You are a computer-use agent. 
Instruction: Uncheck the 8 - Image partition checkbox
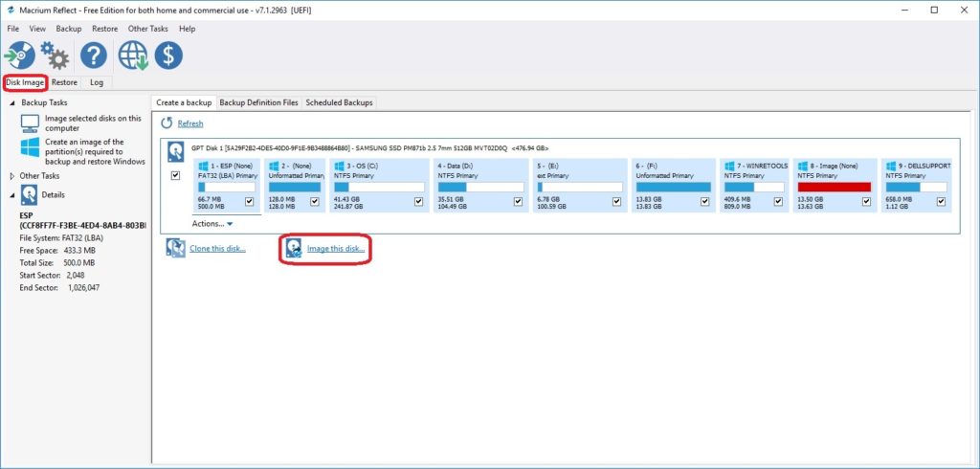(866, 201)
